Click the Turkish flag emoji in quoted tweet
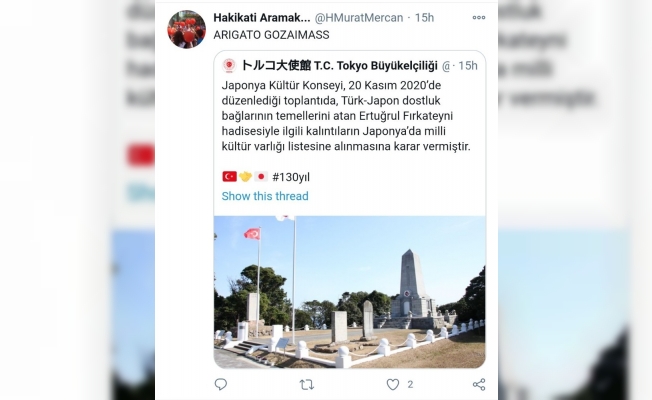 [x=230, y=177]
